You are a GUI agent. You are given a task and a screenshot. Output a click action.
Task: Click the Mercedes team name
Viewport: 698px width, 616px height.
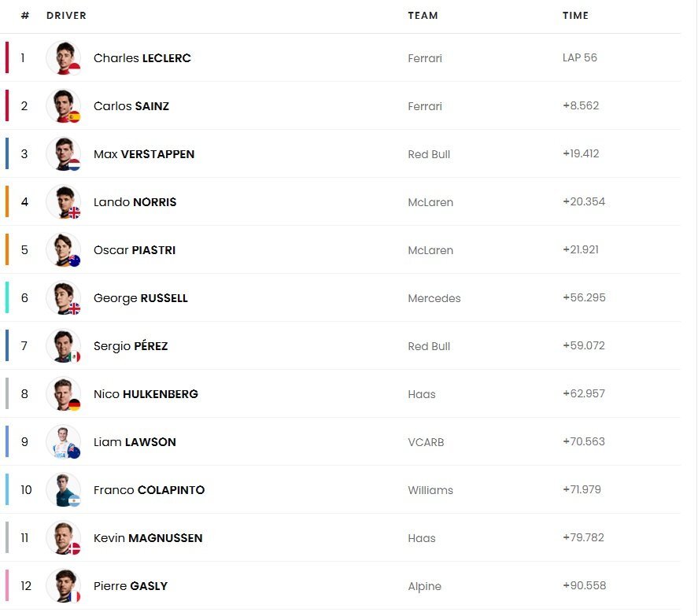click(434, 298)
